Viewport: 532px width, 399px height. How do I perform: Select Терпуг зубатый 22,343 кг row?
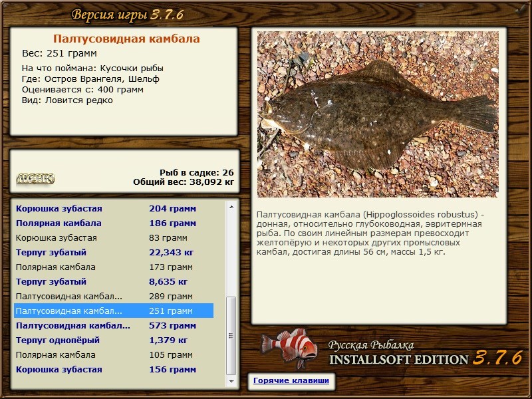(114, 253)
